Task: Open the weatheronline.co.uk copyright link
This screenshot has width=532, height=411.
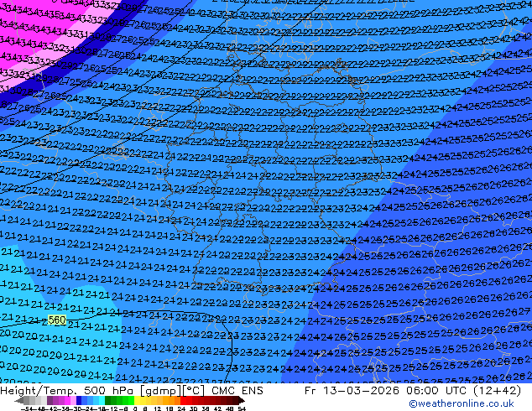Action: point(461,403)
